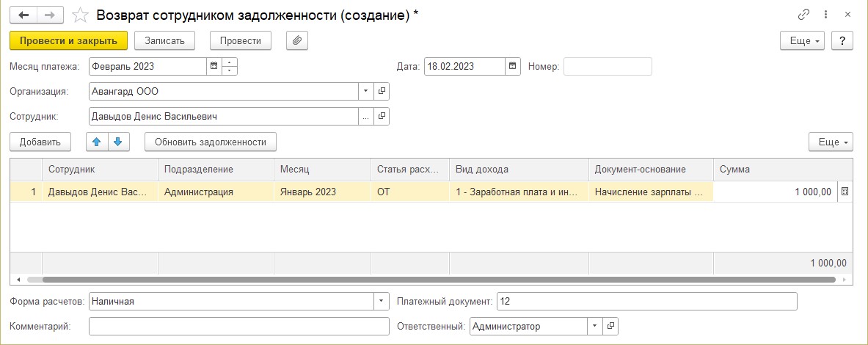This screenshot has height=345, width=868.
Task: Open the table's Еще menu
Action: 831,142
